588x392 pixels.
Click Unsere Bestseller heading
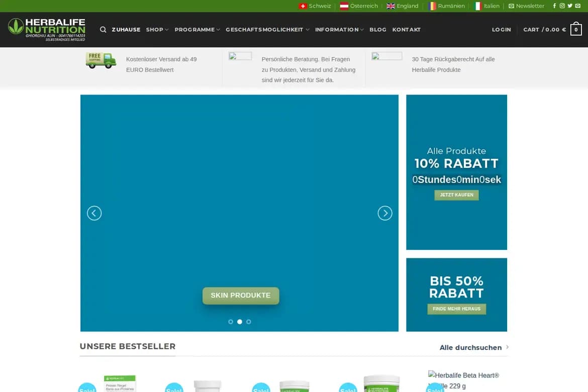point(128,346)
